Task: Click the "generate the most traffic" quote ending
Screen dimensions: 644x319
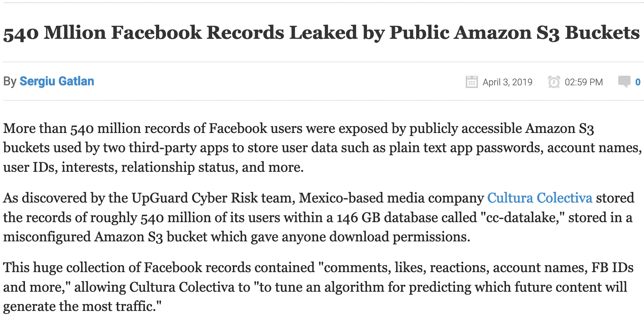Action: [82, 306]
